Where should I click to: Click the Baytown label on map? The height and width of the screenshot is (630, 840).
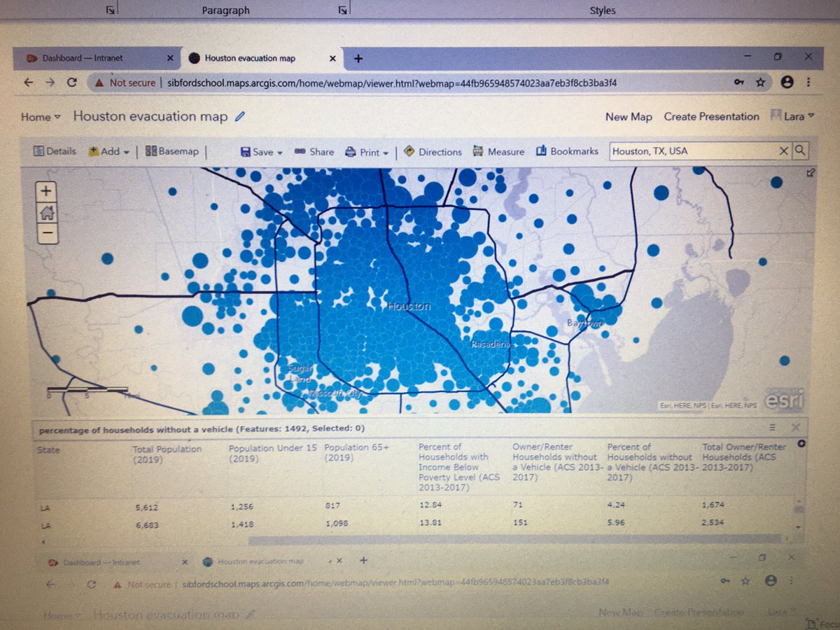pyautogui.click(x=584, y=324)
